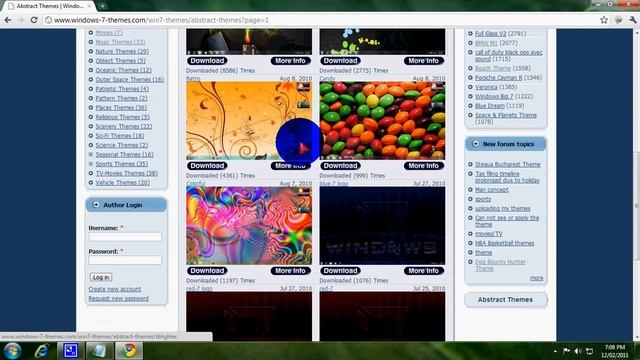Click the volume speaker tray icon
640x360 pixels.
tap(578, 351)
